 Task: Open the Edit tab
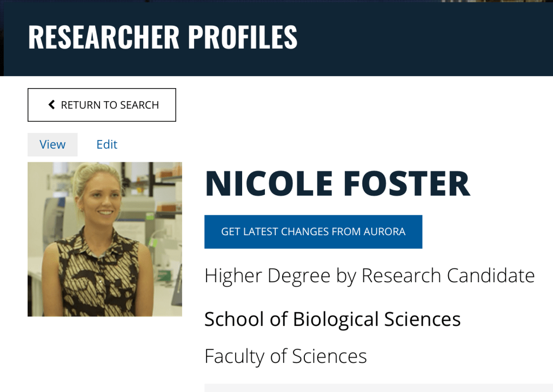106,144
